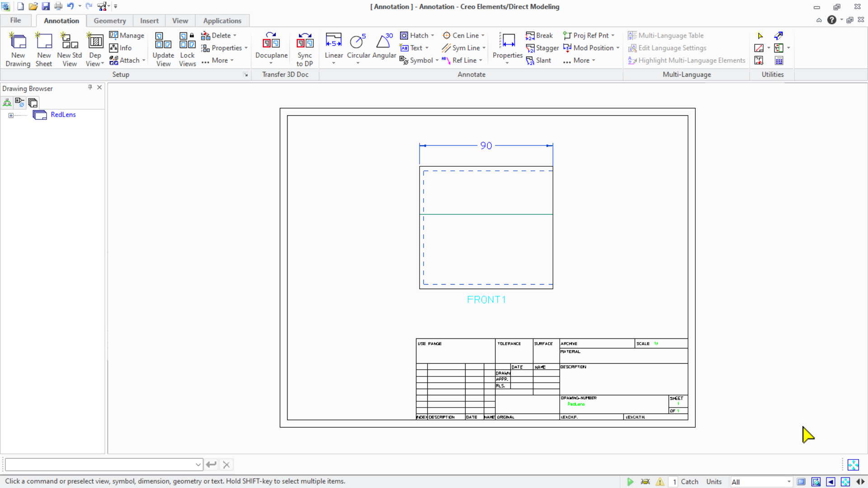
Task: Open the Docuplane tool
Action: coord(271,49)
